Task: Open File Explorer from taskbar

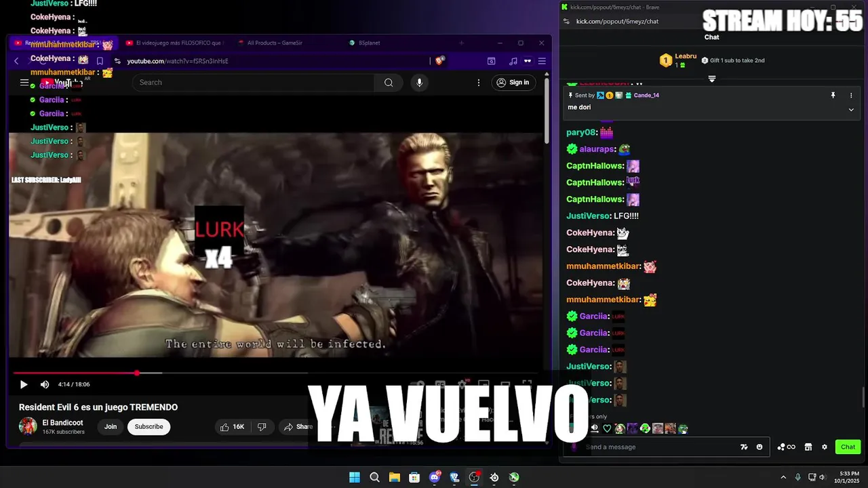Action: click(x=394, y=477)
